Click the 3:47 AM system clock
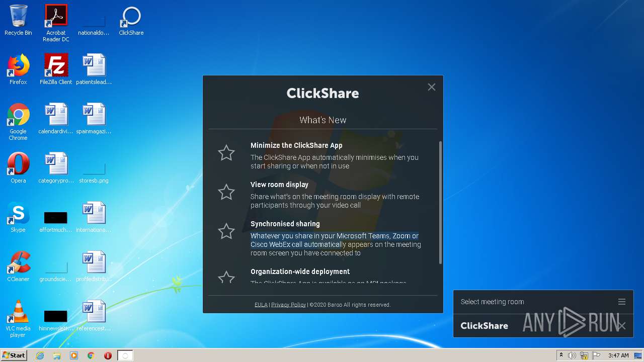The width and height of the screenshot is (644, 362). click(618, 355)
